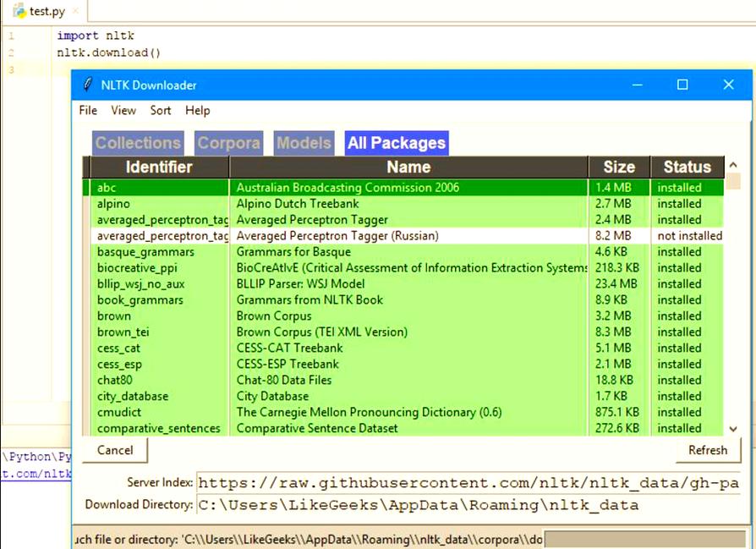Screen dimensions: 756x549
Task: Click the Name column header
Action: point(408,167)
